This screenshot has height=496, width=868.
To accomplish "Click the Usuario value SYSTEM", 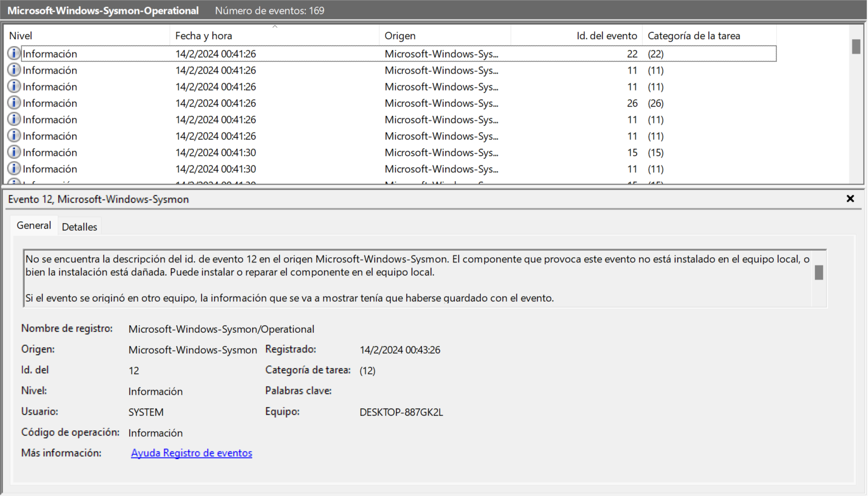I will click(x=146, y=412).
